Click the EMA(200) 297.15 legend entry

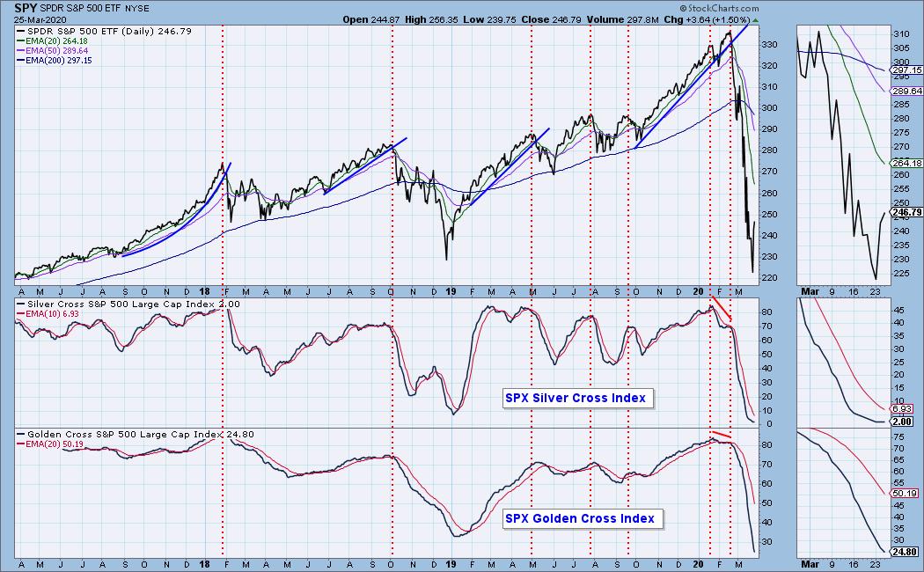pyautogui.click(x=55, y=60)
